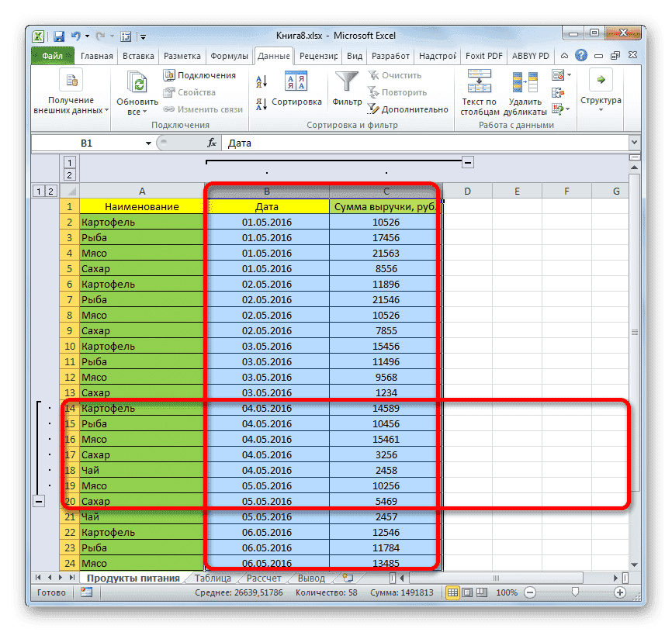Switch to Page Layout view toggle
Image resolution: width=672 pixels, height=632 pixels.
466,592
